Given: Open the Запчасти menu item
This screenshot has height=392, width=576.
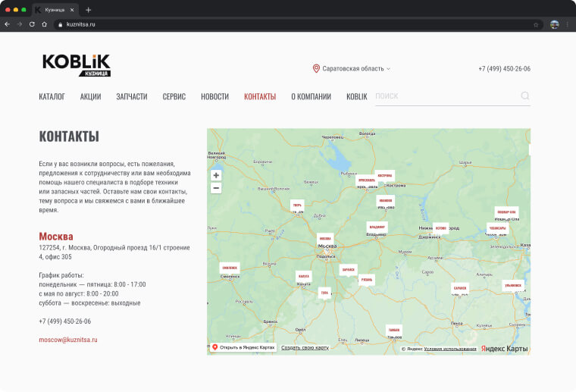Looking at the screenshot, I should pyautogui.click(x=132, y=96).
